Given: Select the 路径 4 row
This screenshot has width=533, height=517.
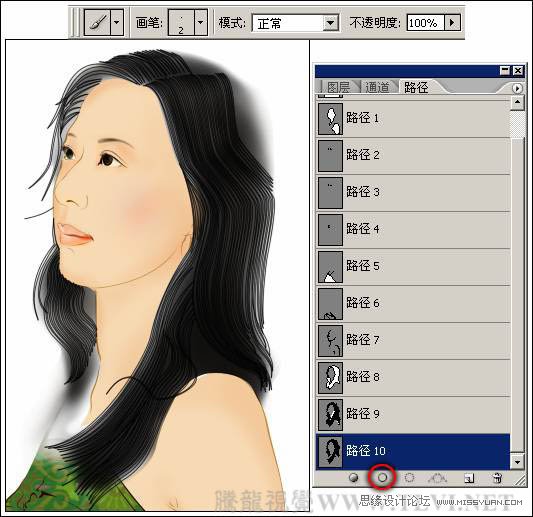Looking at the screenshot, I should coord(413,230).
